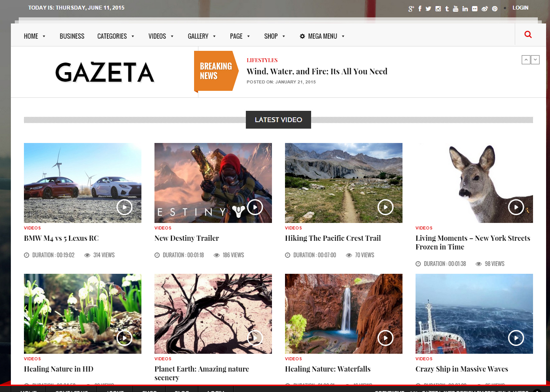Image resolution: width=550 pixels, height=392 pixels.
Task: Open the Twitter social link
Action: coord(428,8)
